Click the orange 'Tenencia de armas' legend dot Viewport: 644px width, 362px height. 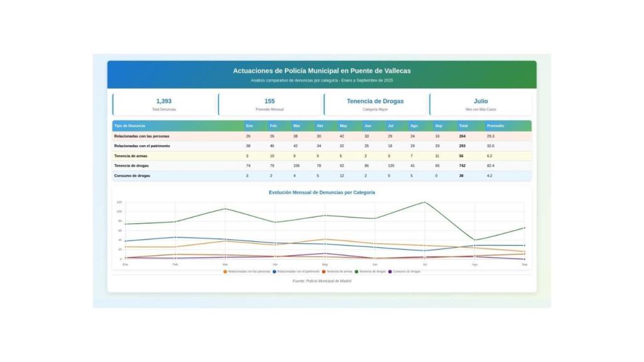324,271
